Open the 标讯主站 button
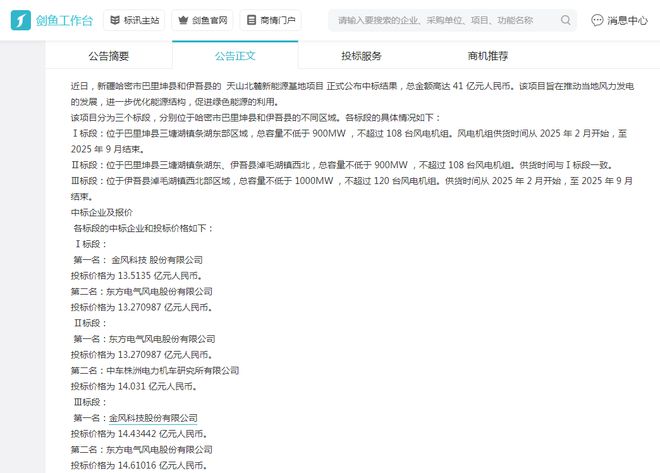Screen dimensions: 660x473 (x=134, y=20)
